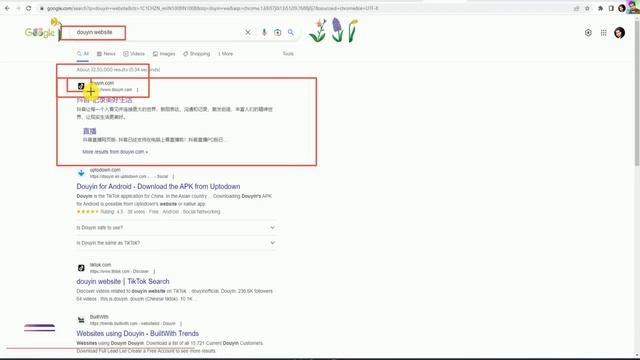
Task: Click the uptodown.com result favicon
Action: click(81, 173)
